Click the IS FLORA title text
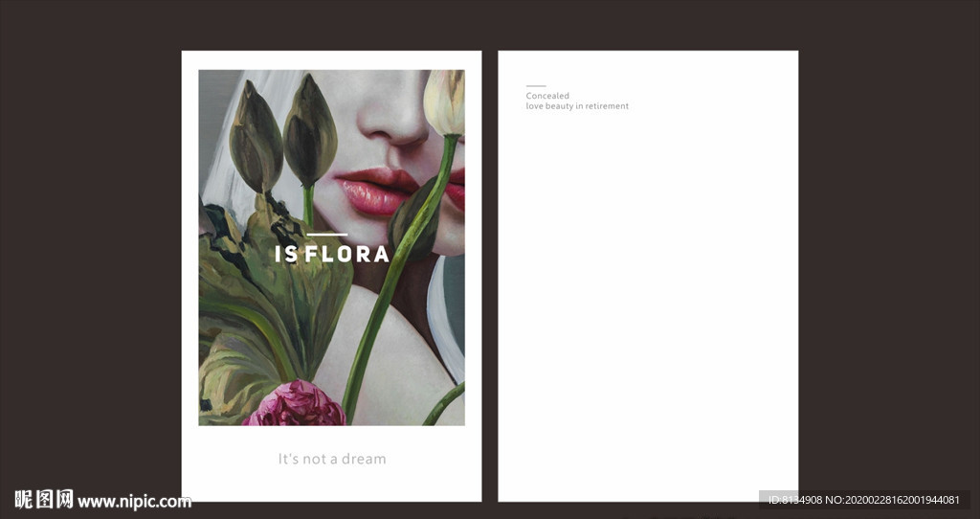The width and height of the screenshot is (980, 519). (332, 253)
